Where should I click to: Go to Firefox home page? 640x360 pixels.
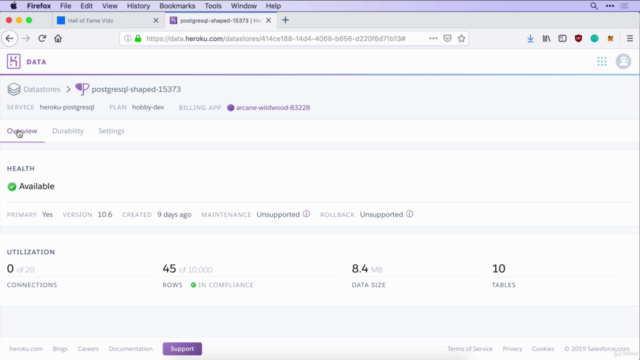click(58, 38)
